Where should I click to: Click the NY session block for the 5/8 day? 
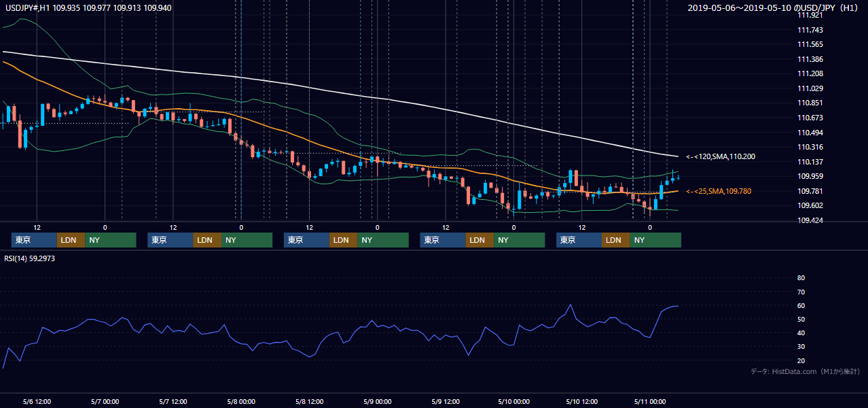[383, 240]
